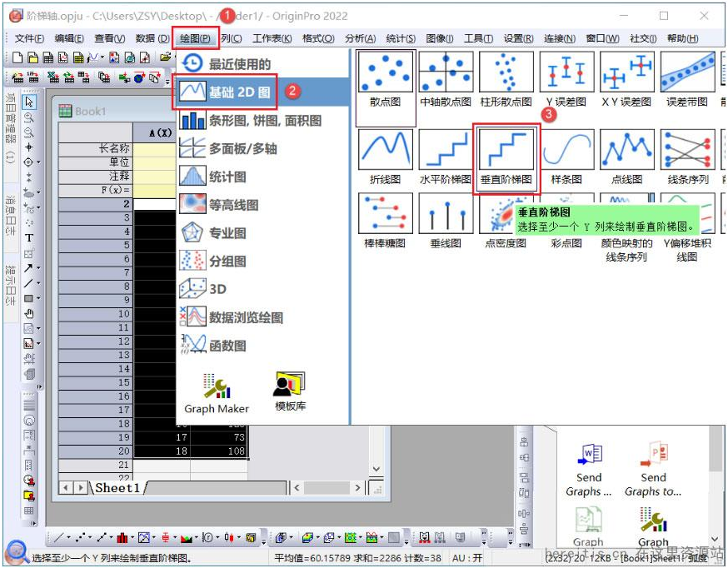
Task: Open the 统计图 submenu
Action: click(262, 177)
